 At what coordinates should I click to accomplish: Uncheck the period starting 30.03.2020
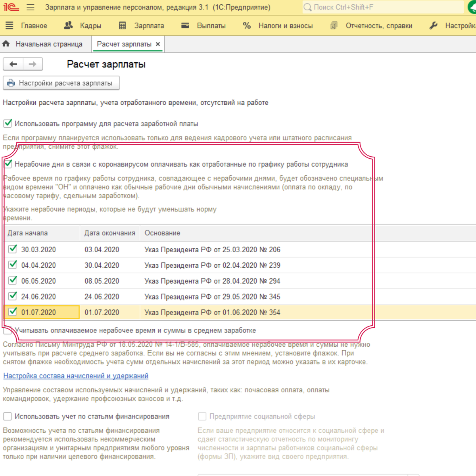pos(13,249)
